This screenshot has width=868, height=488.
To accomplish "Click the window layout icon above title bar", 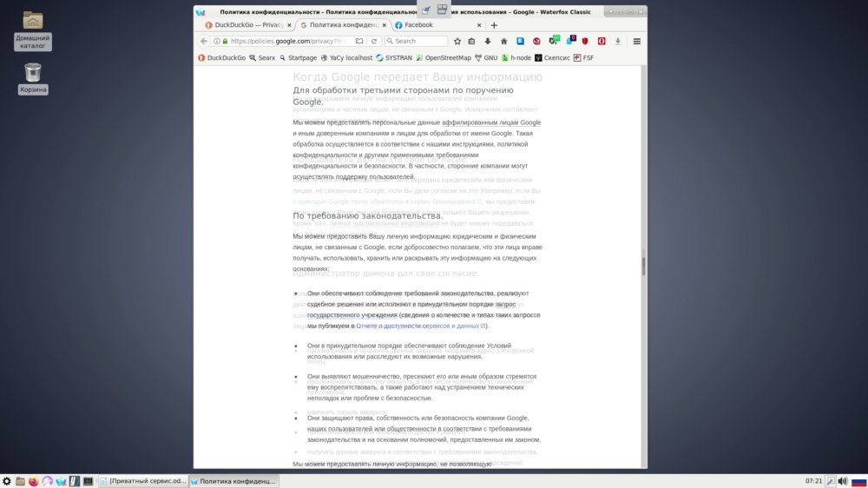I will 442,9.
